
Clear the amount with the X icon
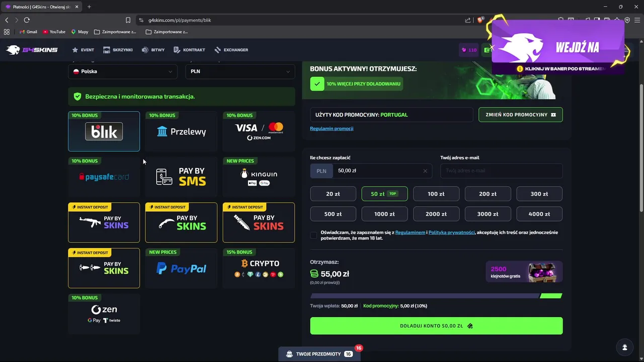coord(425,171)
